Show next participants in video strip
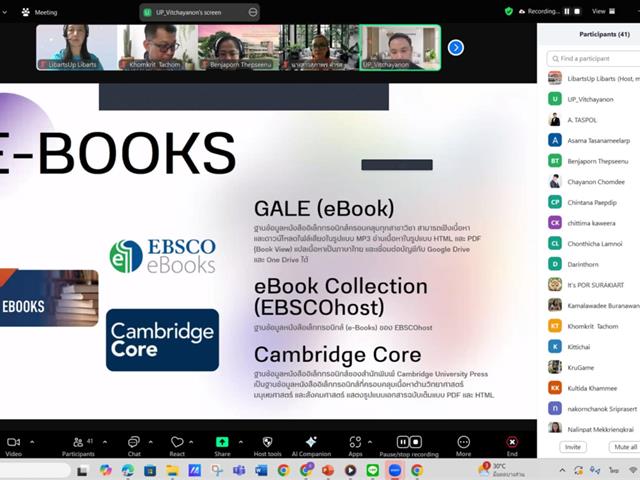Screen dimensions: 640x480 [456, 48]
